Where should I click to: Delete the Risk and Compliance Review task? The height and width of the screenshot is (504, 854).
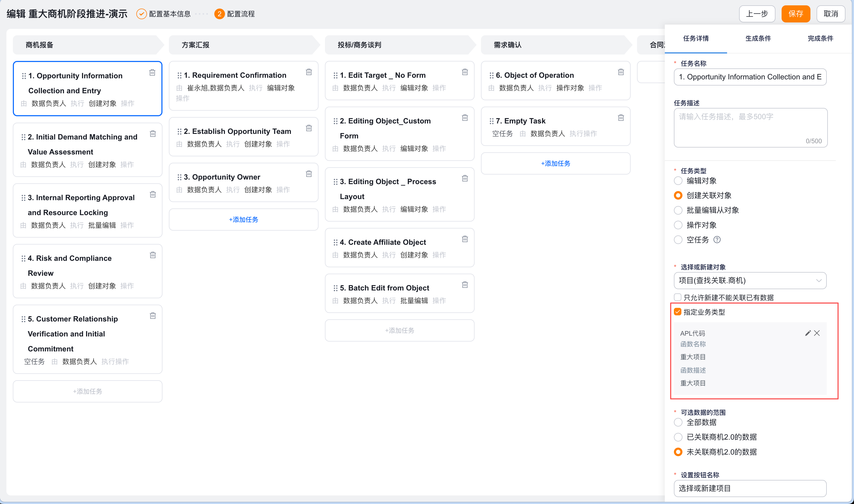click(153, 255)
